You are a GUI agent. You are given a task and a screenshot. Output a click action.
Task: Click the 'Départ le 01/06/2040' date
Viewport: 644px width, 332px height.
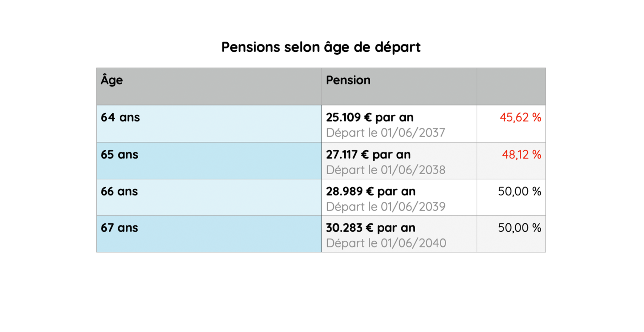pyautogui.click(x=386, y=243)
